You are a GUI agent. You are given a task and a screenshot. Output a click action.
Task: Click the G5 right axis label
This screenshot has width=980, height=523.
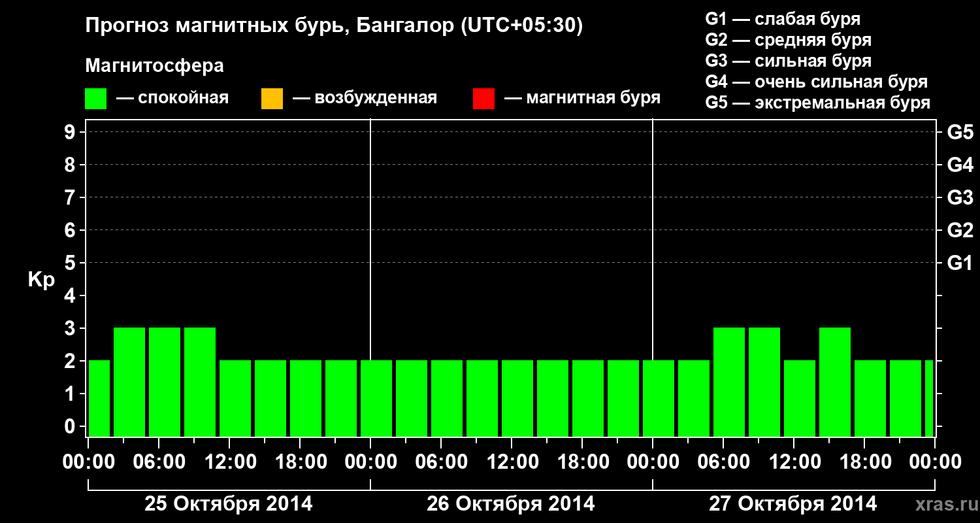960,132
